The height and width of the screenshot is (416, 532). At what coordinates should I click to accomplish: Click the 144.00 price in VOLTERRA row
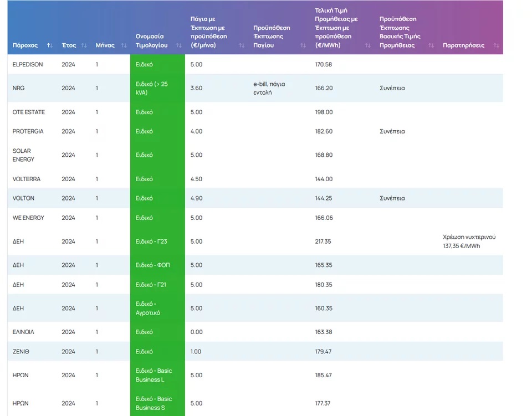324,179
